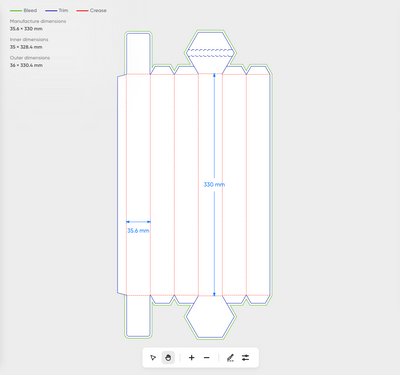The height and width of the screenshot is (375, 400).
Task: Click the top hexagonal lid flap
Action: coord(210,53)
